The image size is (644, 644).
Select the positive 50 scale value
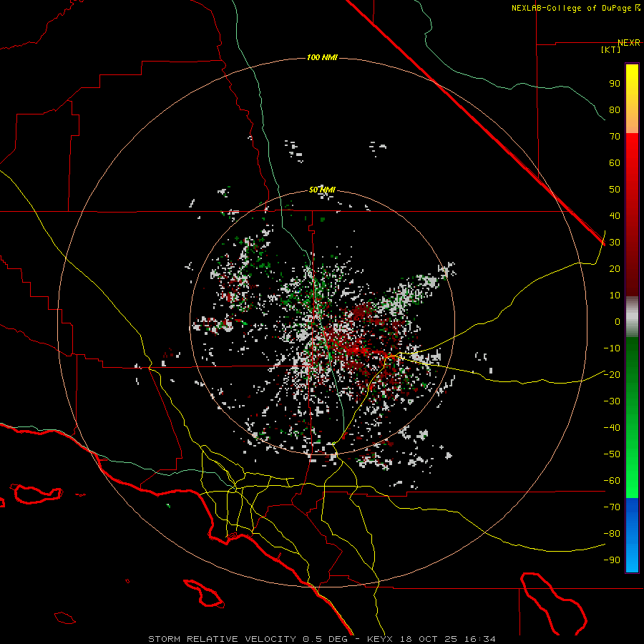click(615, 190)
